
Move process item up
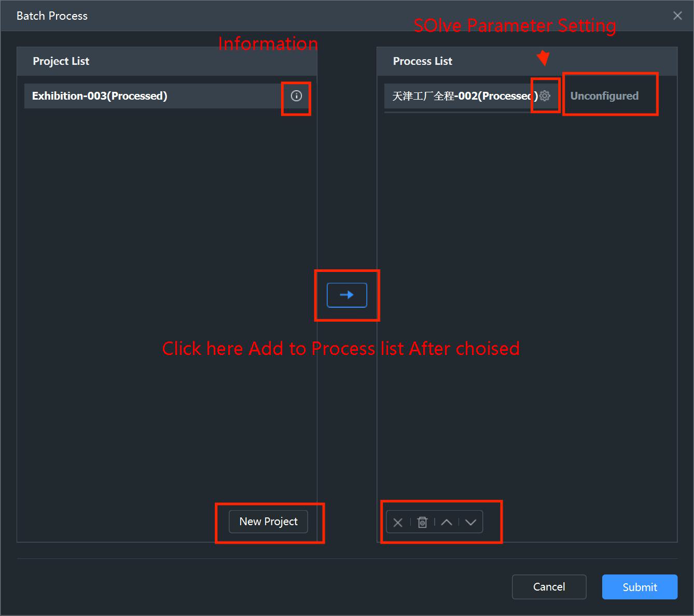coord(447,522)
